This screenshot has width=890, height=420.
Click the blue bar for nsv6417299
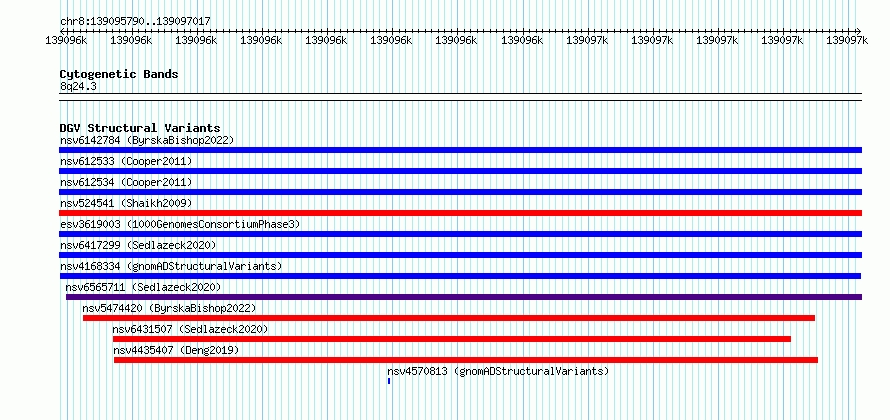click(460, 255)
